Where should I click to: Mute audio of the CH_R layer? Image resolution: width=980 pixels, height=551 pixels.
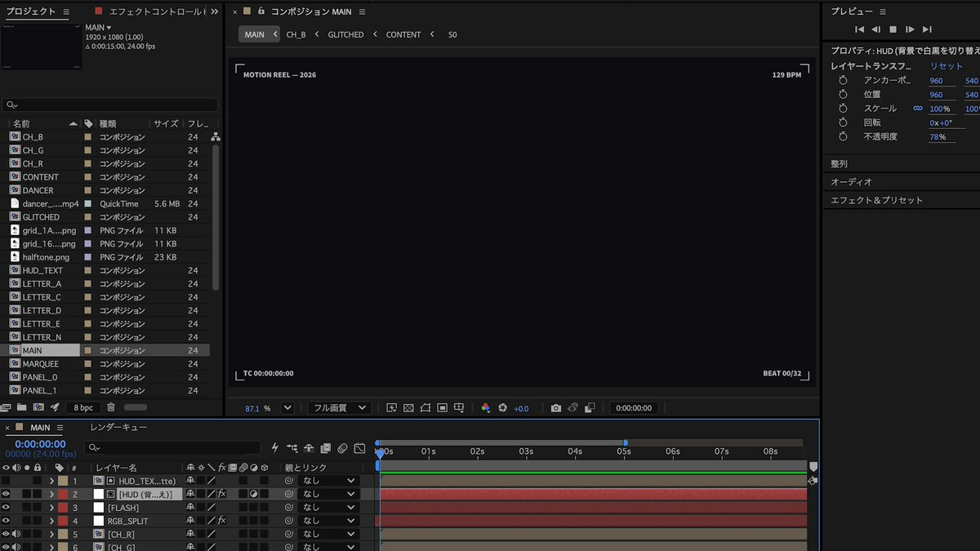(x=16, y=534)
